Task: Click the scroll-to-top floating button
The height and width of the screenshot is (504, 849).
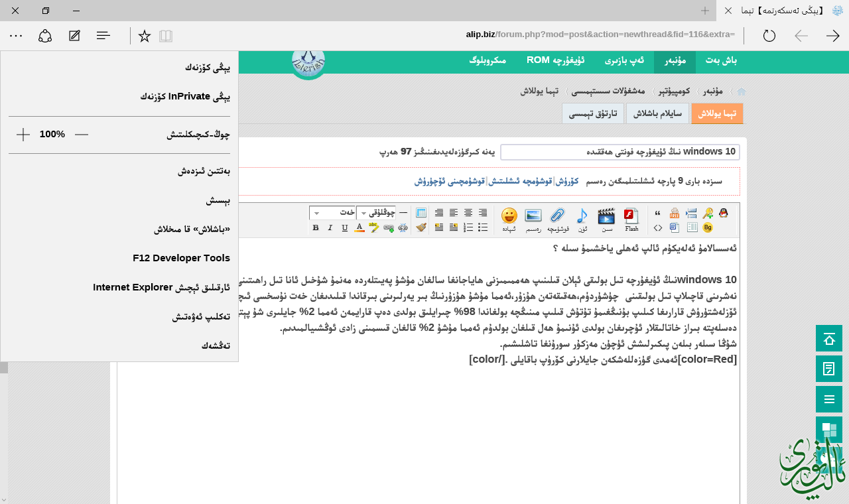Action: tap(829, 338)
